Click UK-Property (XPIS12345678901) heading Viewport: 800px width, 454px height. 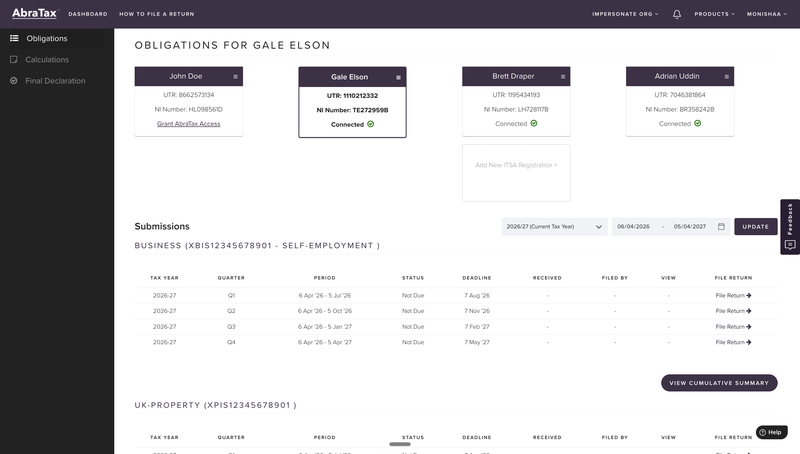(x=215, y=405)
